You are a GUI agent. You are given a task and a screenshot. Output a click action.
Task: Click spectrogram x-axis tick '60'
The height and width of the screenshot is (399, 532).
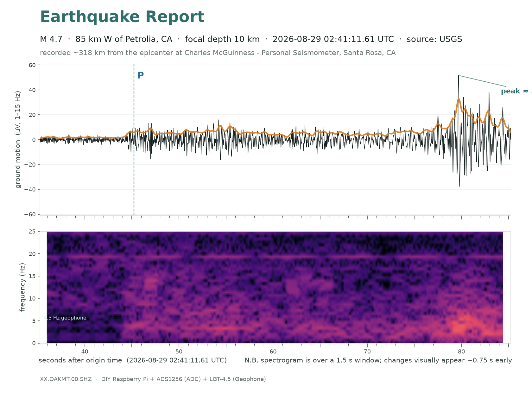click(273, 351)
